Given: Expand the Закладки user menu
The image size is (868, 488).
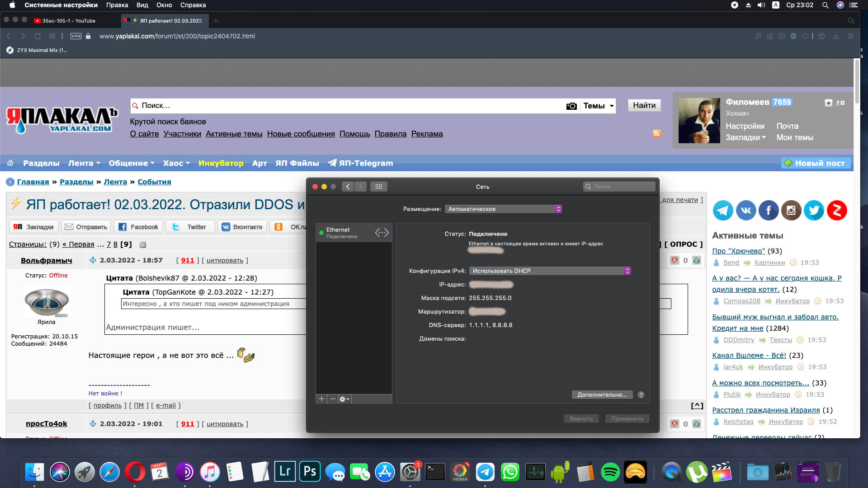Looking at the screenshot, I should click(746, 137).
